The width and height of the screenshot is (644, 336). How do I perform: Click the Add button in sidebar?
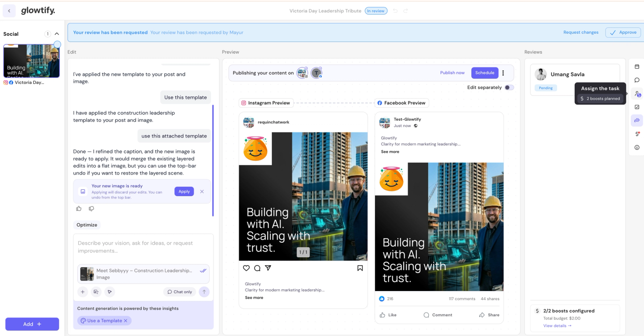coord(32,324)
